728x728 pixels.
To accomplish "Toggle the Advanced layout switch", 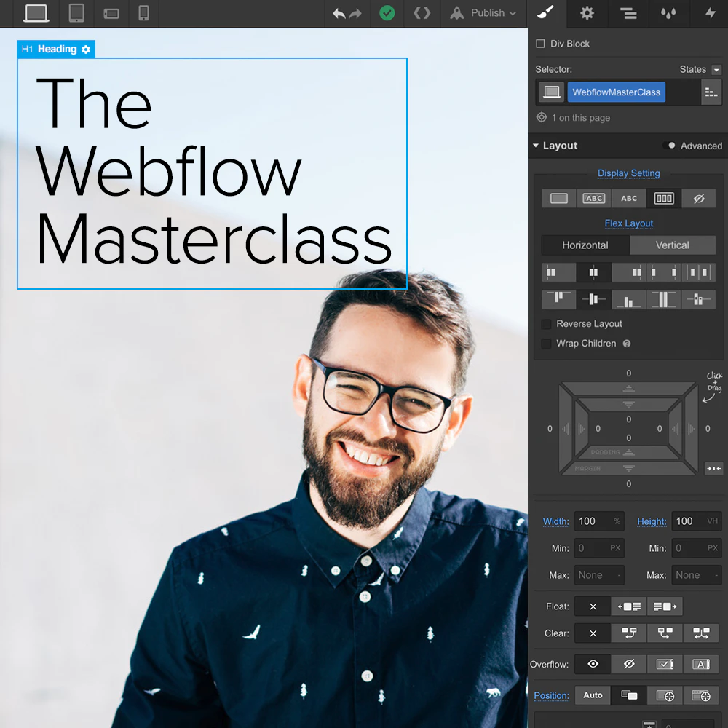I will pos(668,146).
